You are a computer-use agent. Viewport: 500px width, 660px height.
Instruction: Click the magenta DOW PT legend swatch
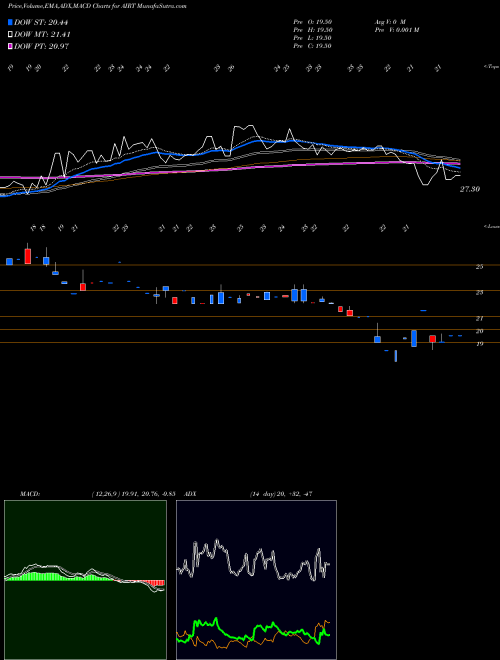tap(10, 46)
